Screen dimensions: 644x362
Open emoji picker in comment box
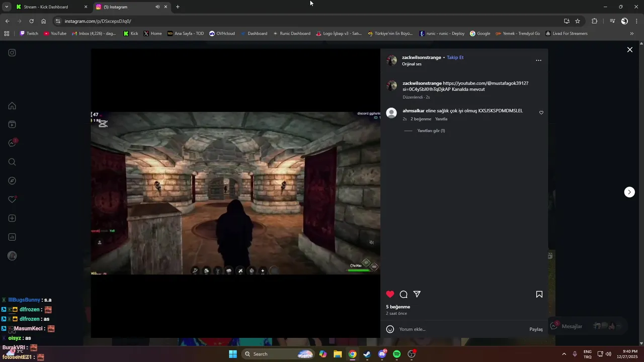coord(390,329)
